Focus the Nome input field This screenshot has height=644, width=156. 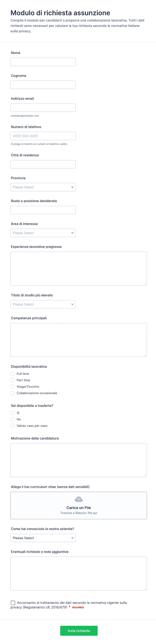43,62
